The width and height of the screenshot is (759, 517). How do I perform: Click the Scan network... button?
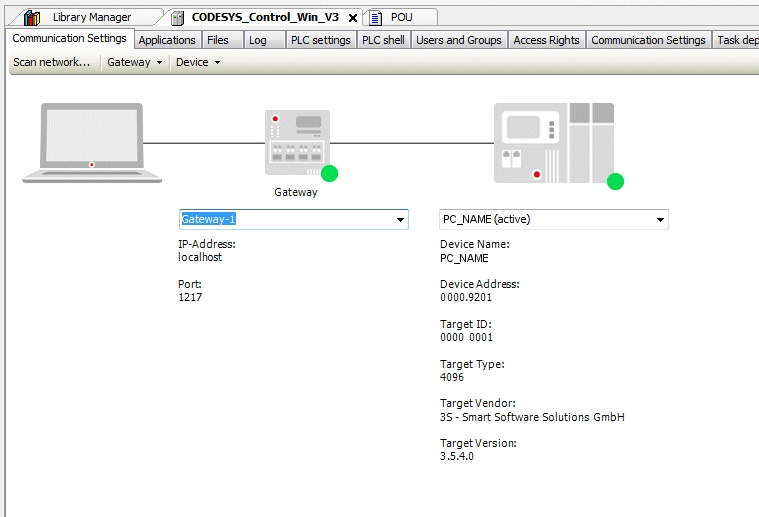(x=52, y=62)
